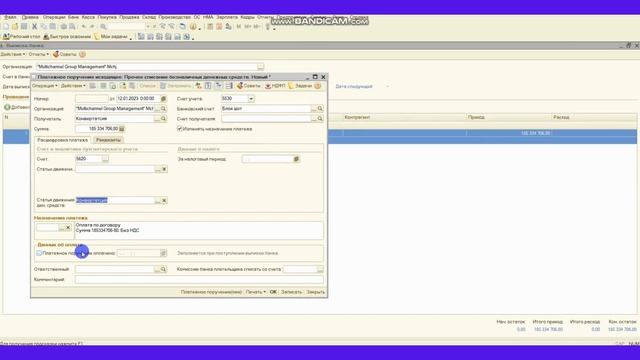The width and height of the screenshot is (640, 360).
Task: Click the Заполнить button in the dialog toolbar
Action: 176,86
